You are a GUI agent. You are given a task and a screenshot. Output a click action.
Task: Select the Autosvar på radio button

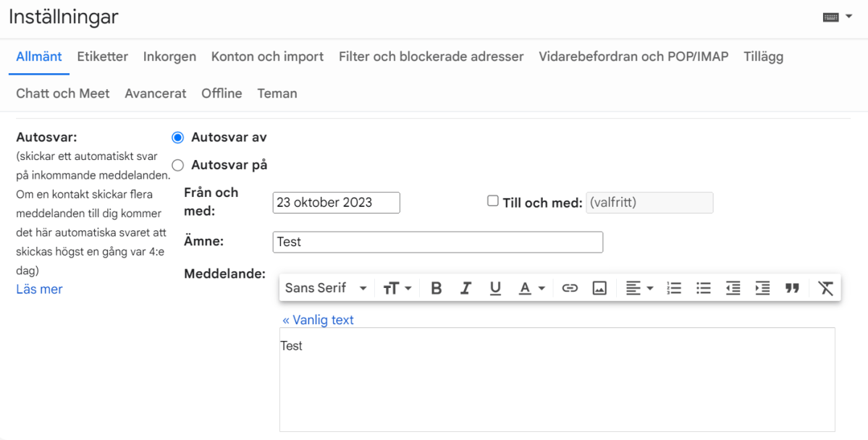tap(177, 165)
